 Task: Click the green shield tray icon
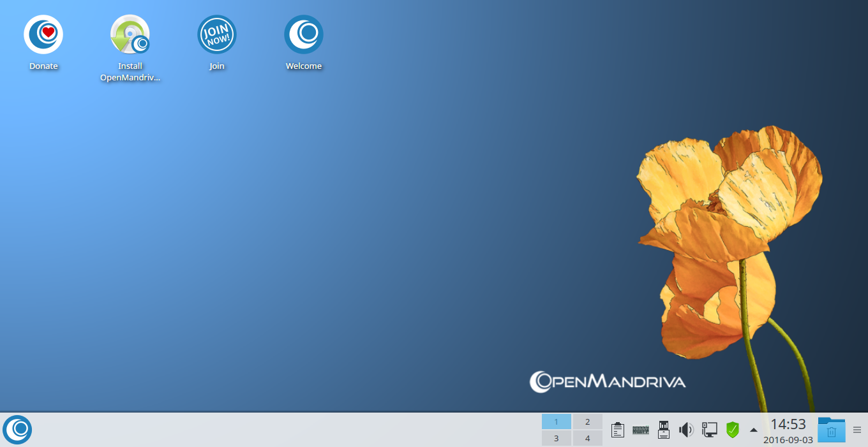[732, 430]
